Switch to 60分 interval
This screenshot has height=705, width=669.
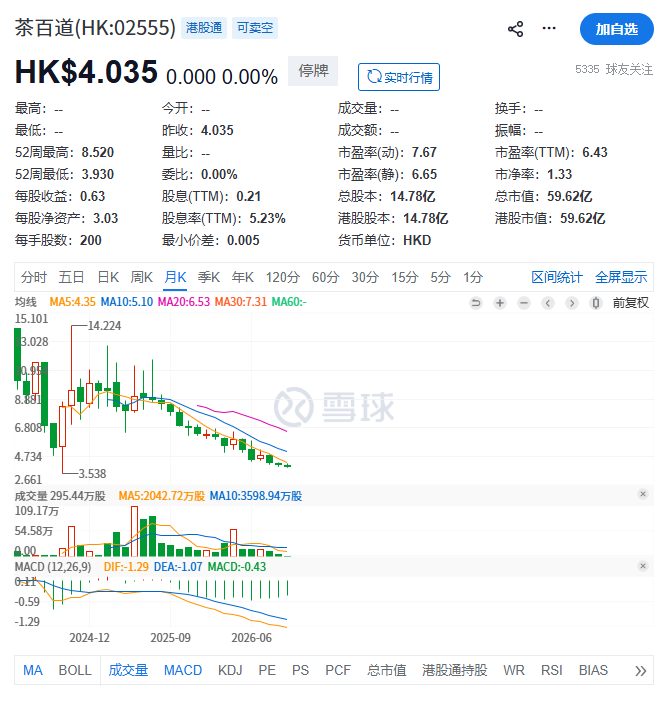coord(326,277)
